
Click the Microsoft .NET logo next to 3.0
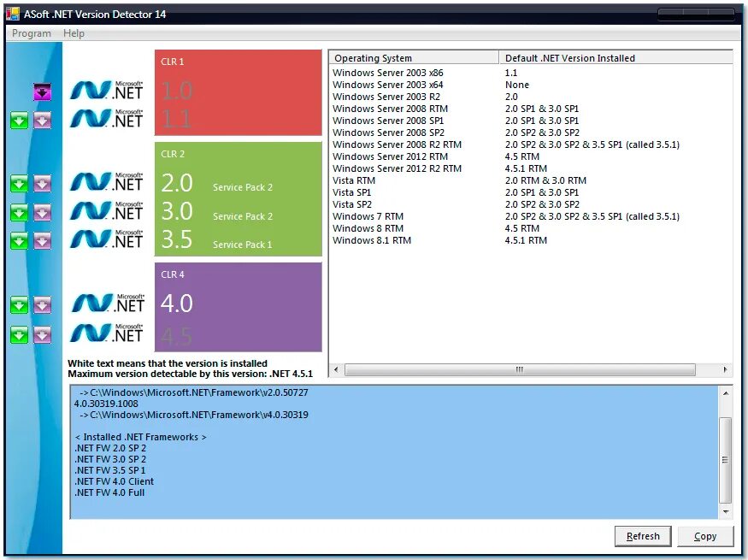(106, 210)
